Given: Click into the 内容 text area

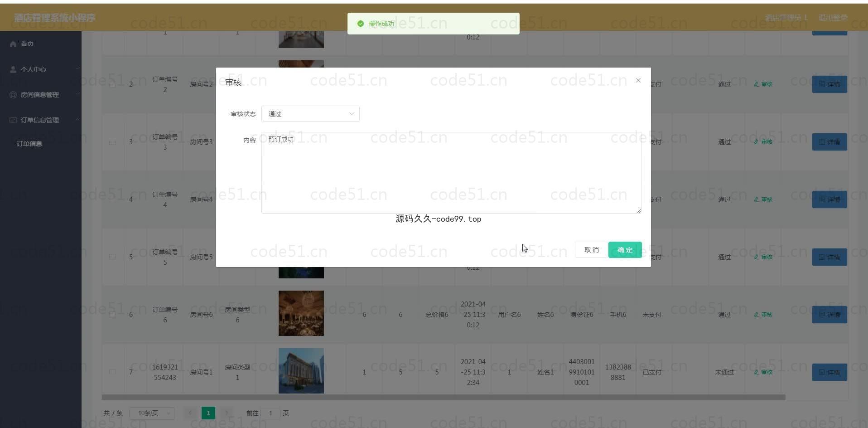Looking at the screenshot, I should tap(451, 173).
